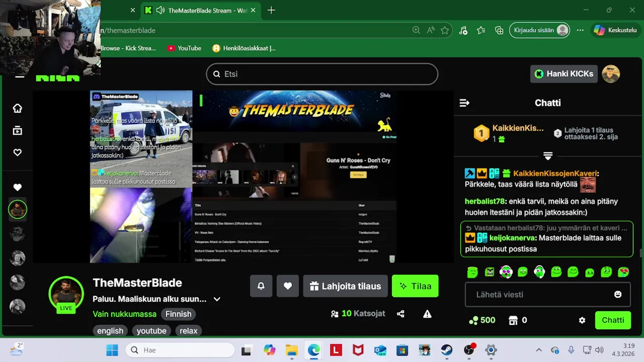Open the YouTube bookmark
644x362 pixels.
coord(184,48)
